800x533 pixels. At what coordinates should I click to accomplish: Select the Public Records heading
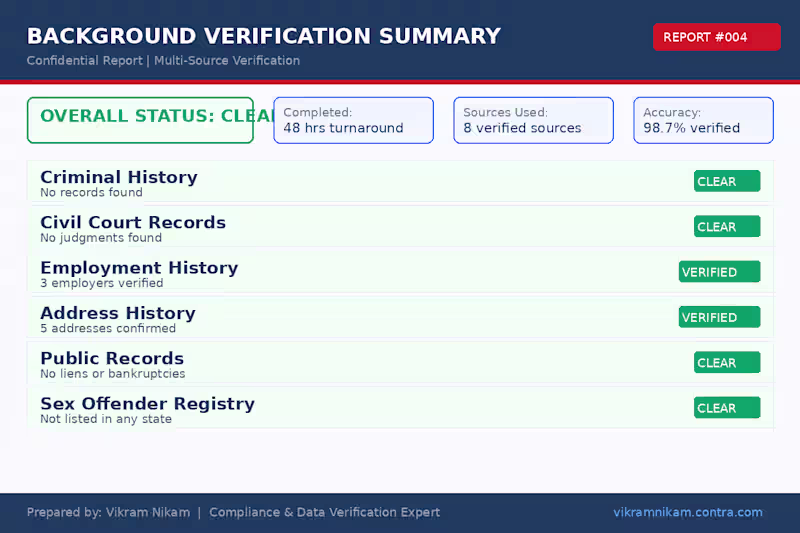pos(112,359)
